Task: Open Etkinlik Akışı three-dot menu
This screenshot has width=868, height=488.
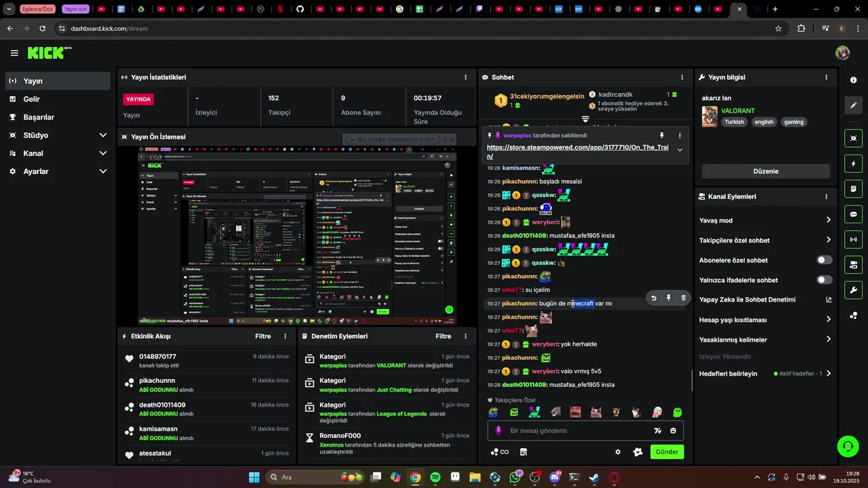Action: pos(285,336)
